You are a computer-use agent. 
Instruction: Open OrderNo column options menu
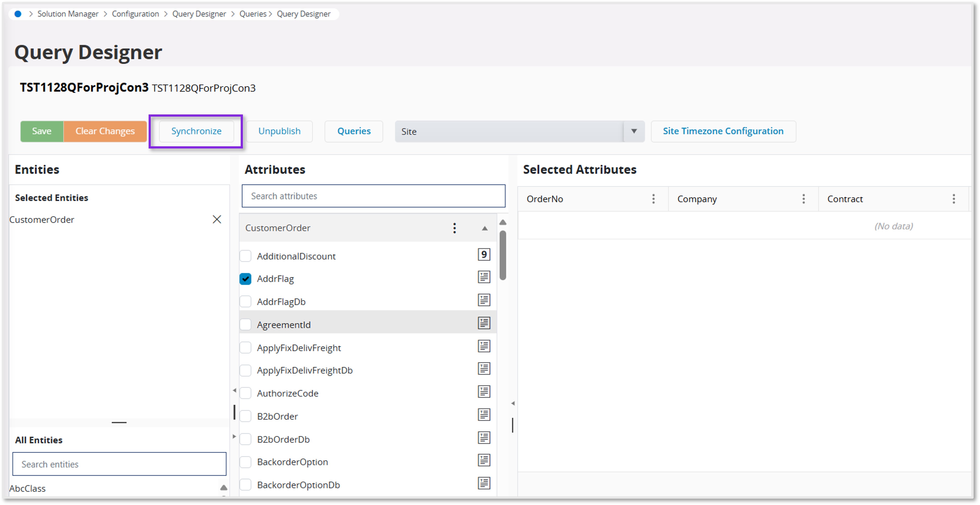pyautogui.click(x=653, y=199)
